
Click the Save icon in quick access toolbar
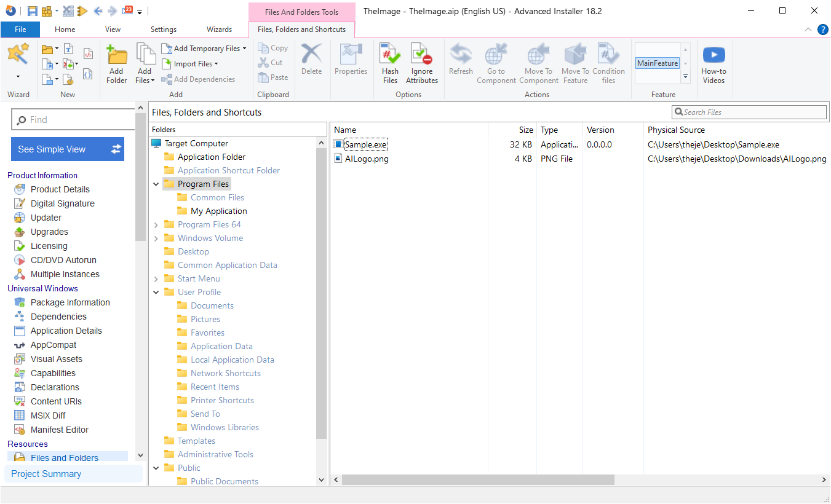(x=32, y=11)
